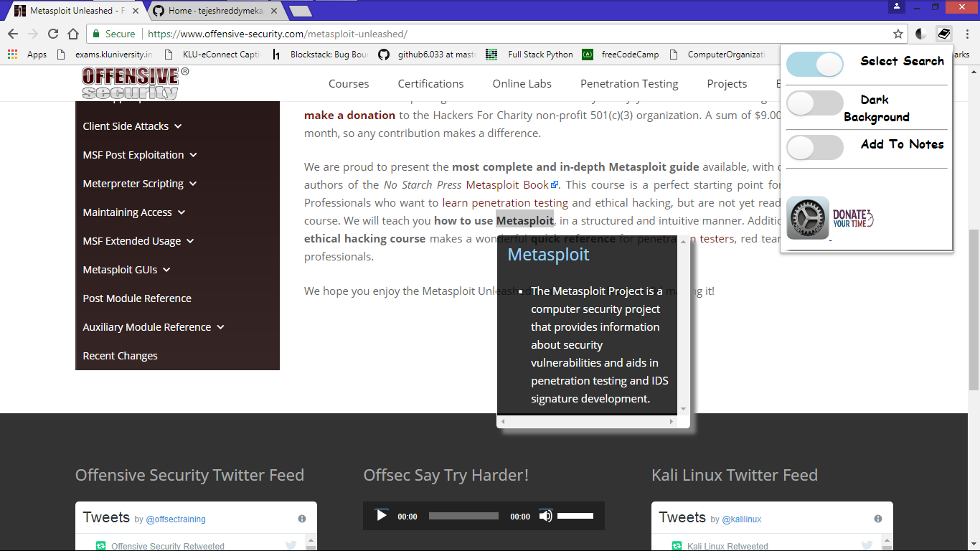Expand the MSF Extended Usage section
The width and height of the screenshot is (980, 551).
[x=138, y=241]
